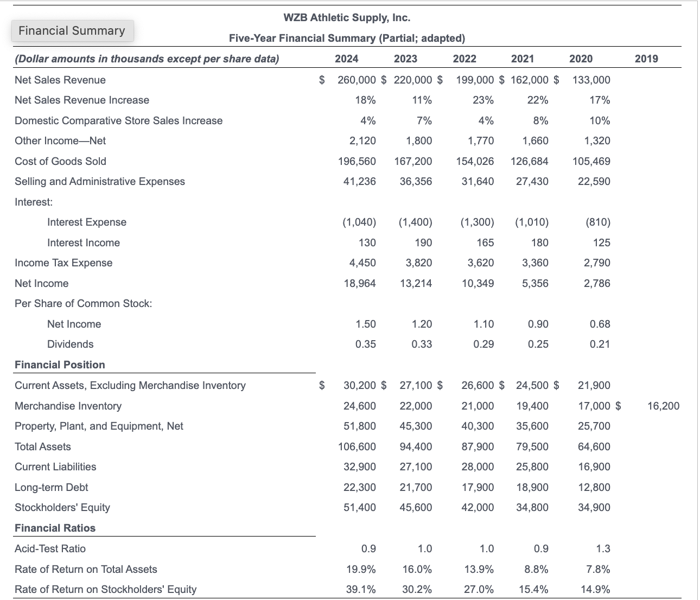Click Current Assets, Excluding Merchandise Inventory label
Viewport: 700px width, 600px height.
[x=130, y=385]
